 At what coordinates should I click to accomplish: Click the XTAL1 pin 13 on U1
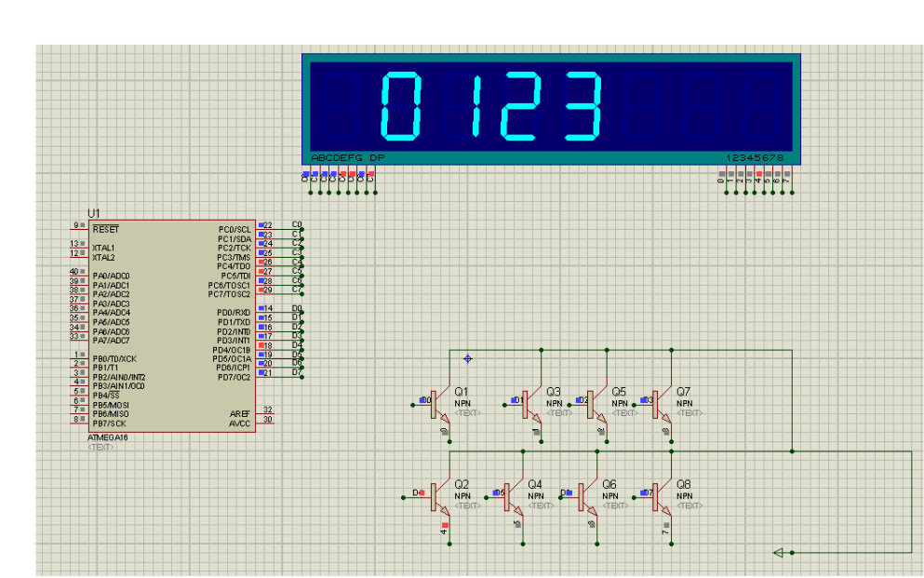click(80, 244)
